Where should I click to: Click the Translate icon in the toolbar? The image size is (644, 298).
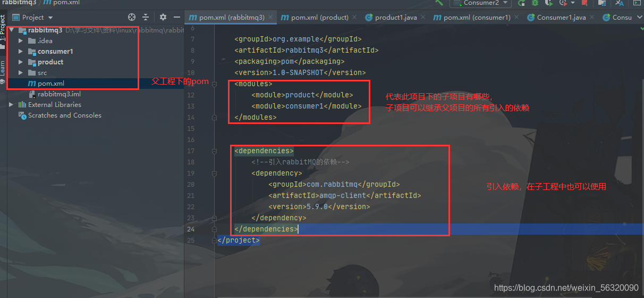click(619, 3)
